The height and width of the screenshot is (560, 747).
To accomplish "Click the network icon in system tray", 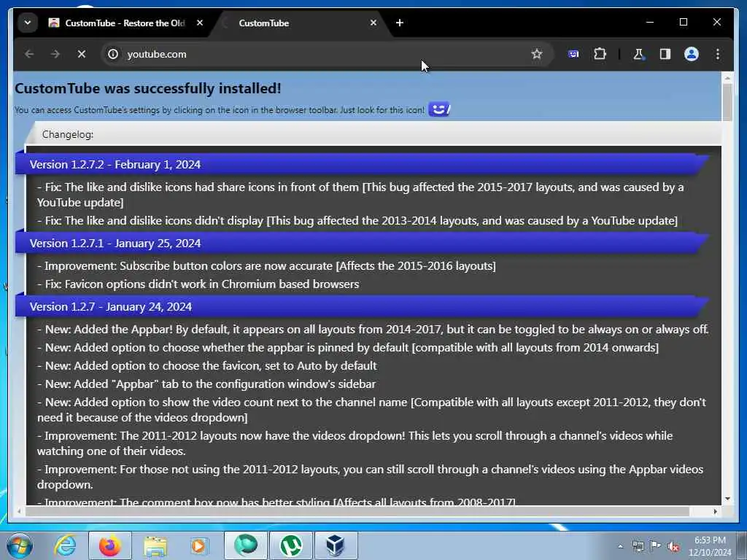I will click(638, 546).
